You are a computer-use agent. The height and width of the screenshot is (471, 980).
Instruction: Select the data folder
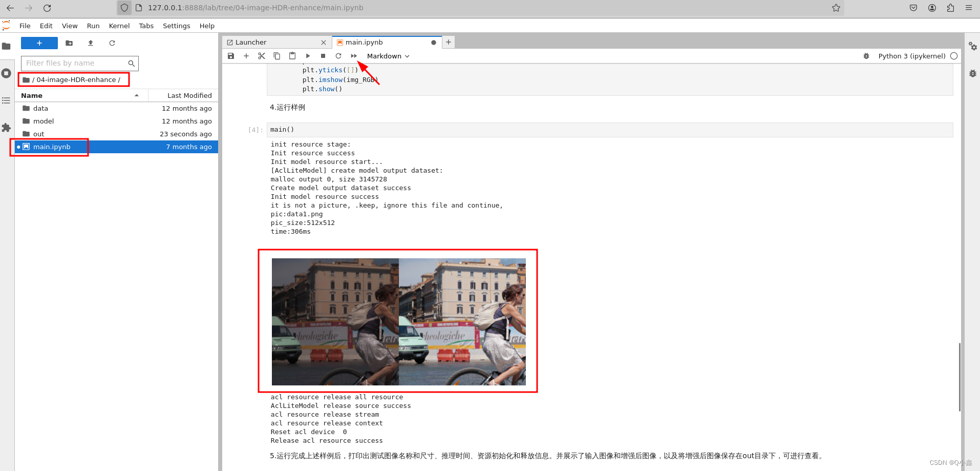(x=117, y=109)
